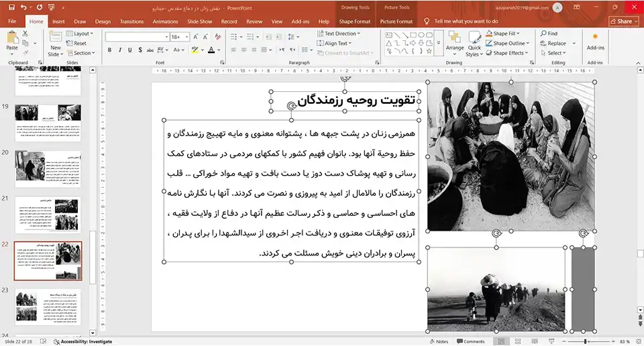Open the Add-ins pane
The image size is (644, 346).
coord(595,42)
